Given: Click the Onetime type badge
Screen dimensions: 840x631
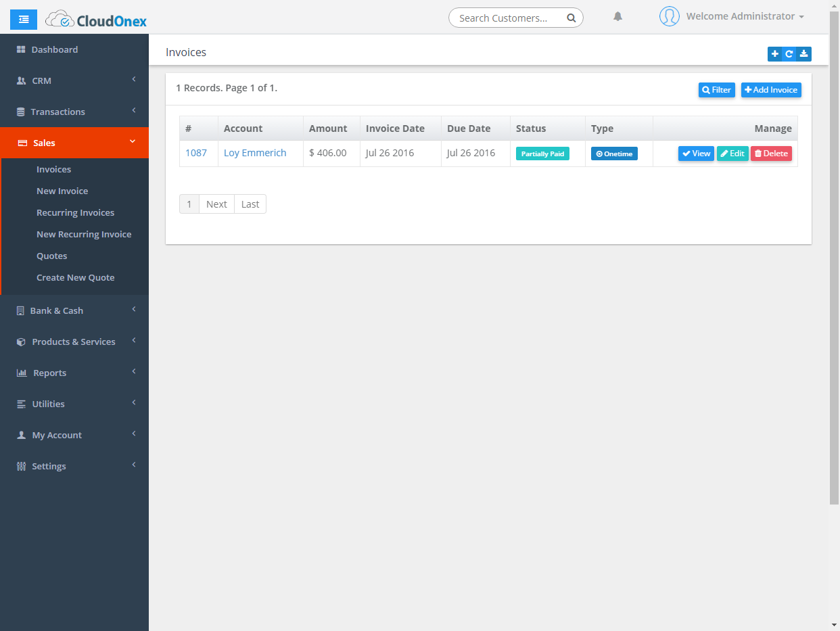Looking at the screenshot, I should [614, 154].
